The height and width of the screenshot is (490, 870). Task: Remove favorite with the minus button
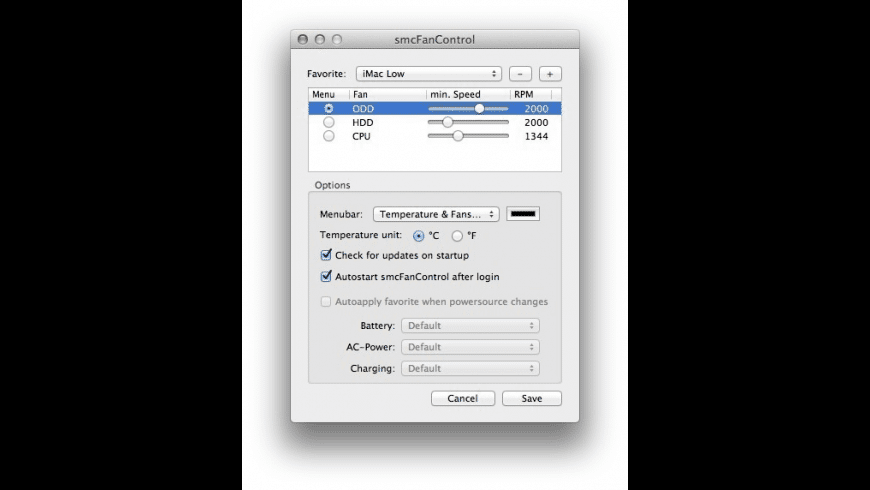tap(520, 74)
